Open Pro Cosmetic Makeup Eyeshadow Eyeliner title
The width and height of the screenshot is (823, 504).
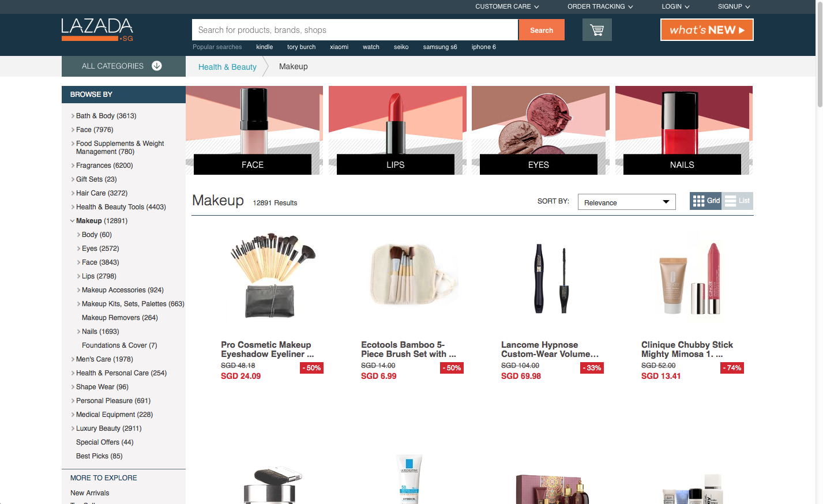click(268, 349)
